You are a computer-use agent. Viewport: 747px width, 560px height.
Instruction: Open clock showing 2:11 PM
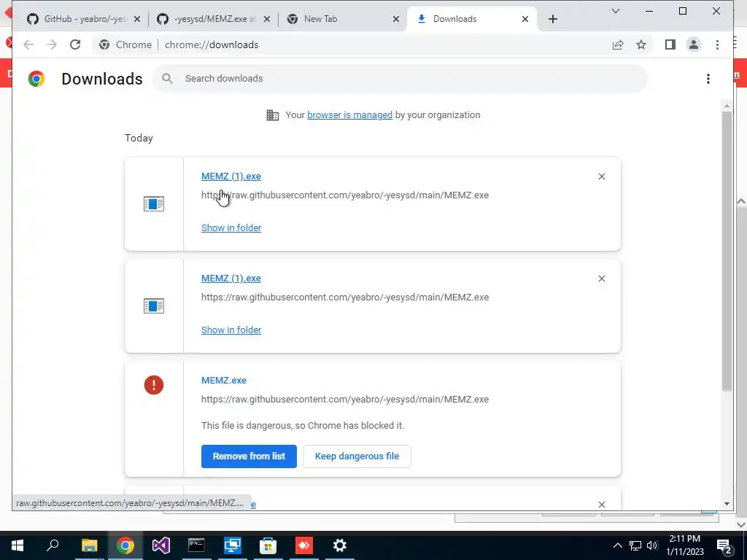point(684,545)
